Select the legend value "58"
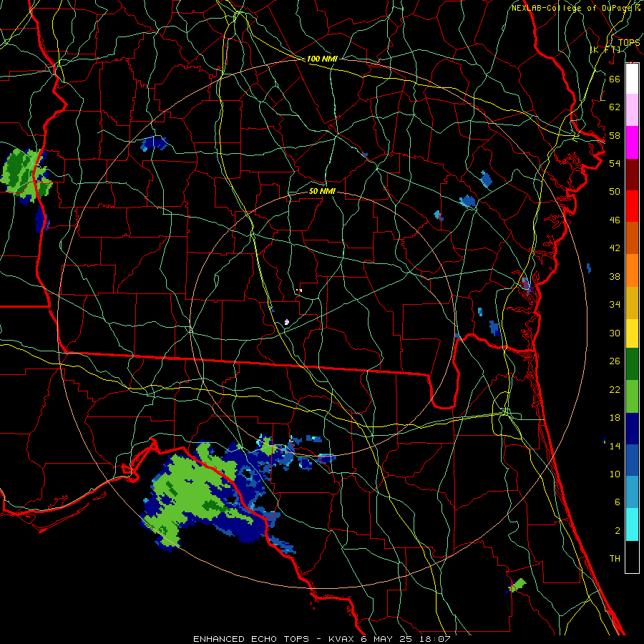This screenshot has height=644, width=644. (615, 135)
